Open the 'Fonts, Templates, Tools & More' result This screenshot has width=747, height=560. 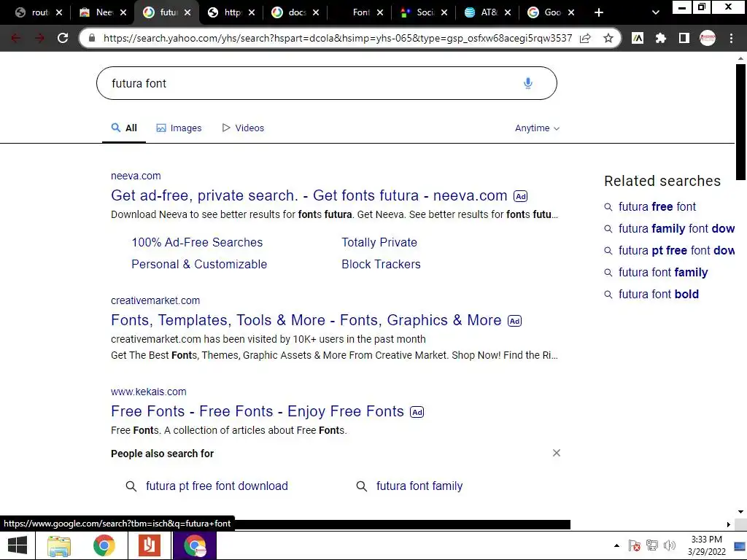[x=306, y=320]
